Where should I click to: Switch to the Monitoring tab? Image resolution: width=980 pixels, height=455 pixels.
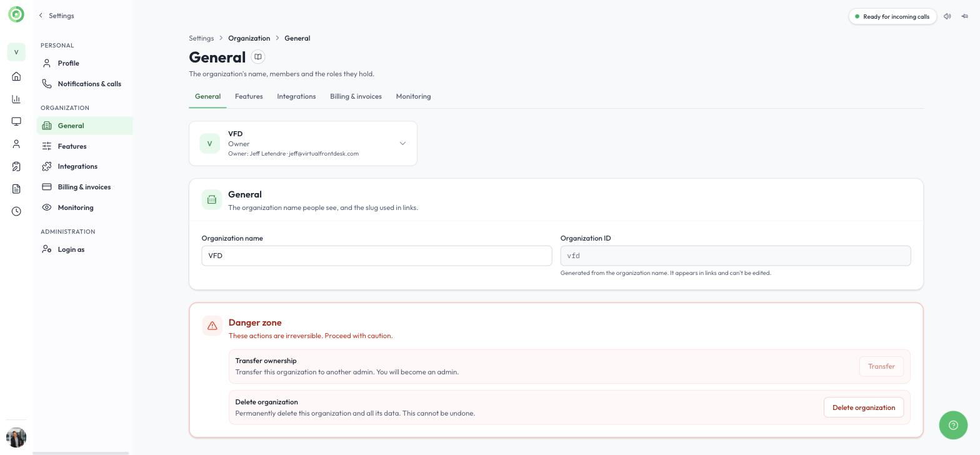413,96
